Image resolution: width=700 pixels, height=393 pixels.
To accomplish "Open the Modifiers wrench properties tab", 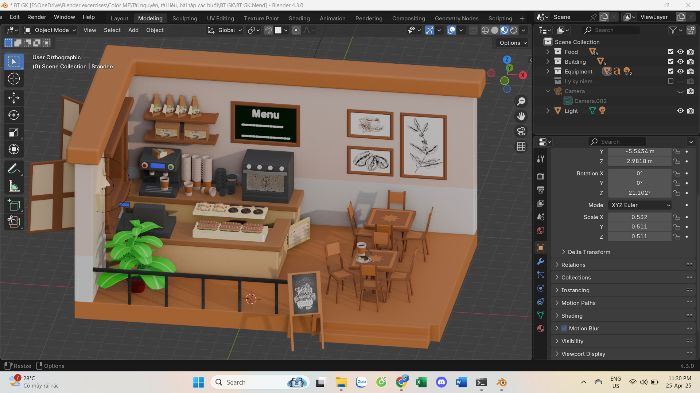I will pos(541,261).
